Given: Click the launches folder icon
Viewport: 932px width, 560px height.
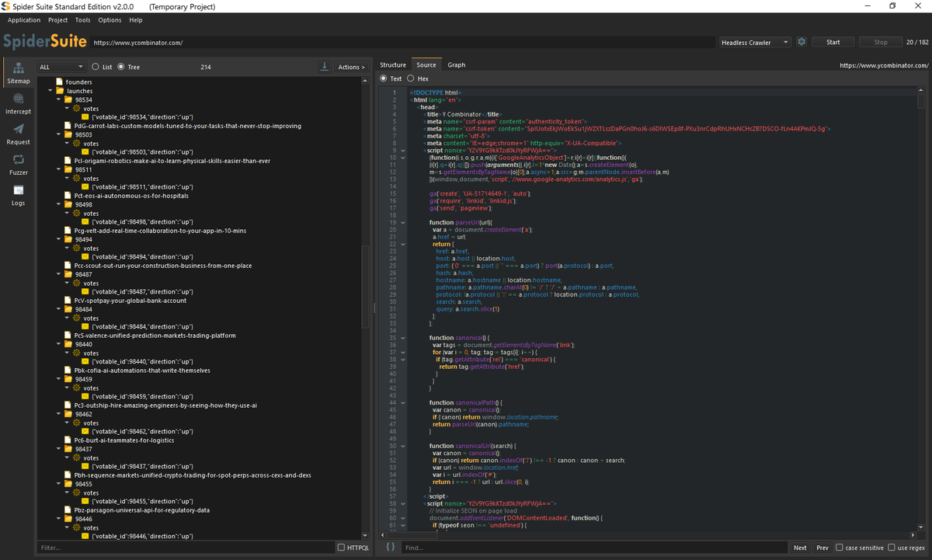Looking at the screenshot, I should point(59,91).
